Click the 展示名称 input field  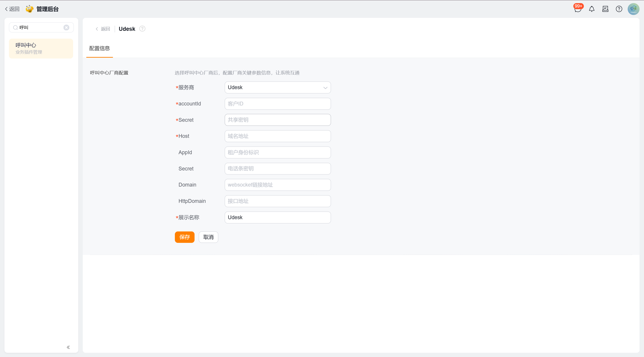278,217
